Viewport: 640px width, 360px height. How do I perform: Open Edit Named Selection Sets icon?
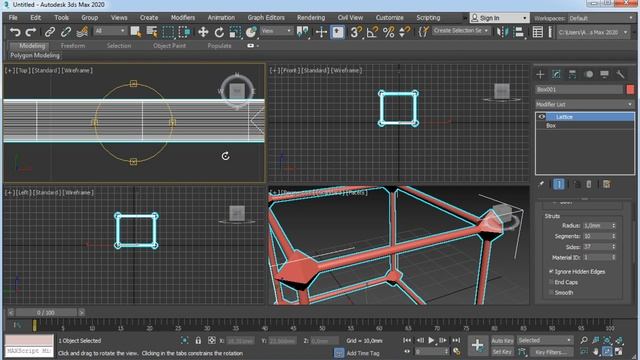pos(423,32)
